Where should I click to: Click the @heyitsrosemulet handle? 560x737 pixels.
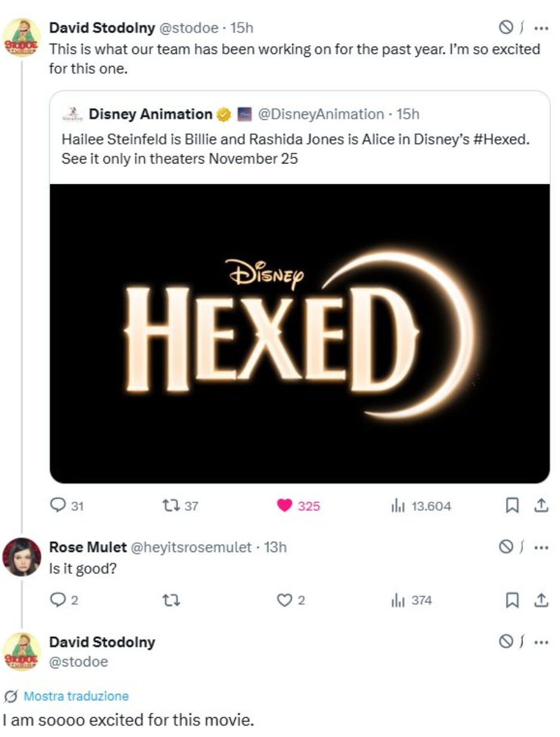click(x=190, y=547)
